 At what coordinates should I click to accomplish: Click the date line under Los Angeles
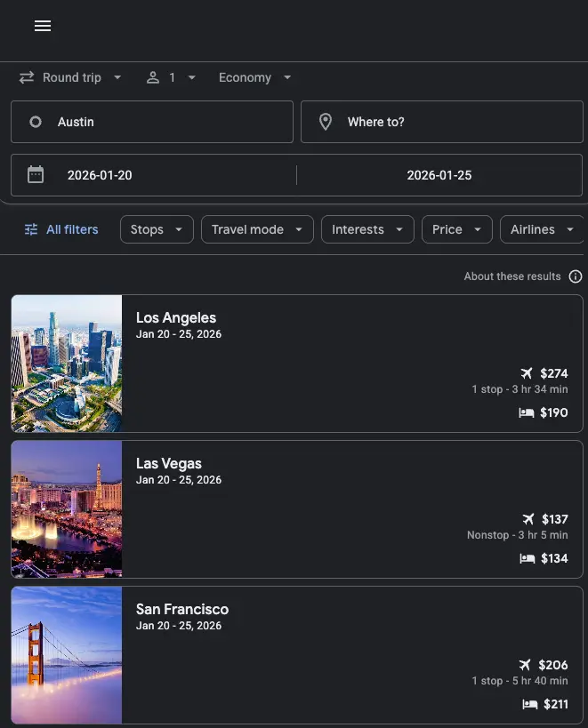(x=179, y=334)
